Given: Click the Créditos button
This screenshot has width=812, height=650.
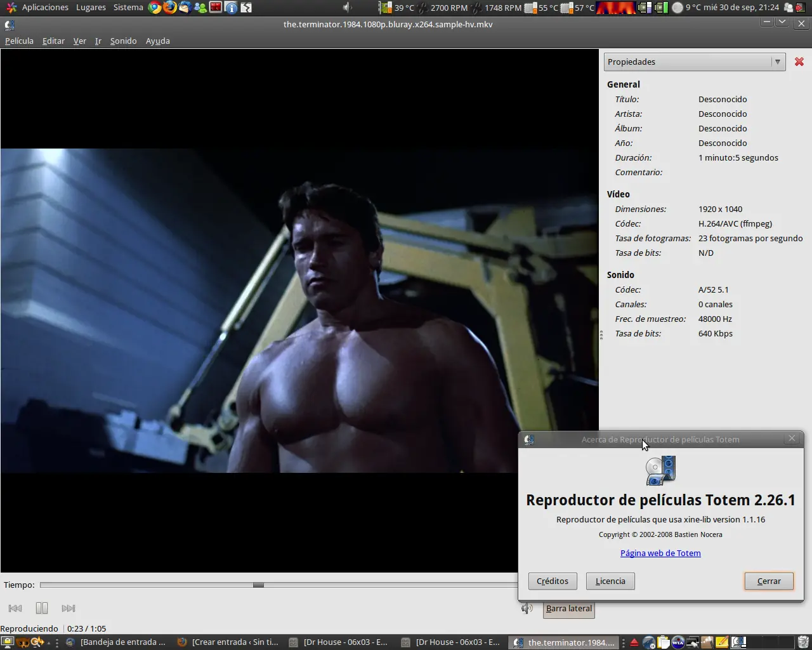Looking at the screenshot, I should pos(553,581).
